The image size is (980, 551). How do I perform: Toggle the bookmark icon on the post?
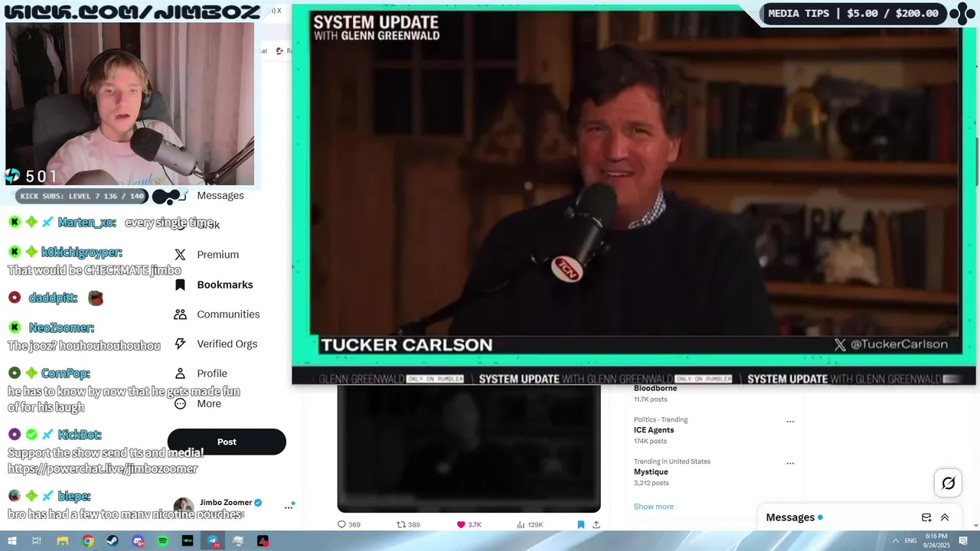pos(580,525)
